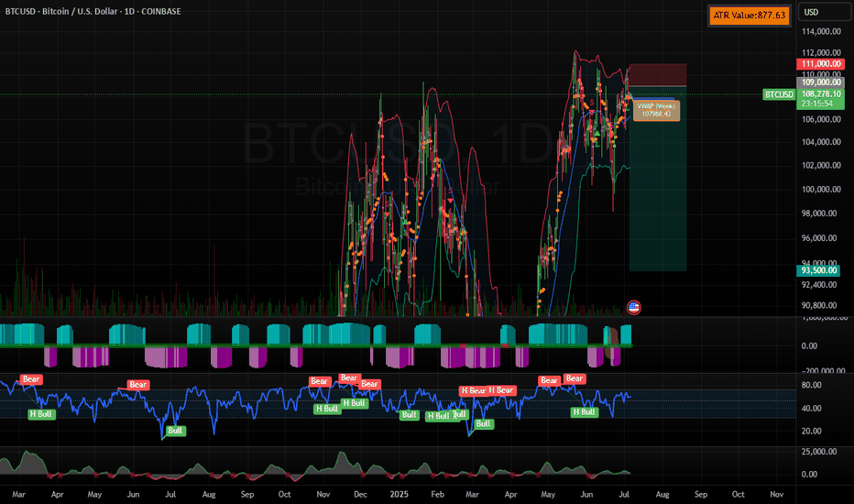This screenshot has width=854, height=504.
Task: Click the 2025 label on time axis
Action: (x=399, y=494)
